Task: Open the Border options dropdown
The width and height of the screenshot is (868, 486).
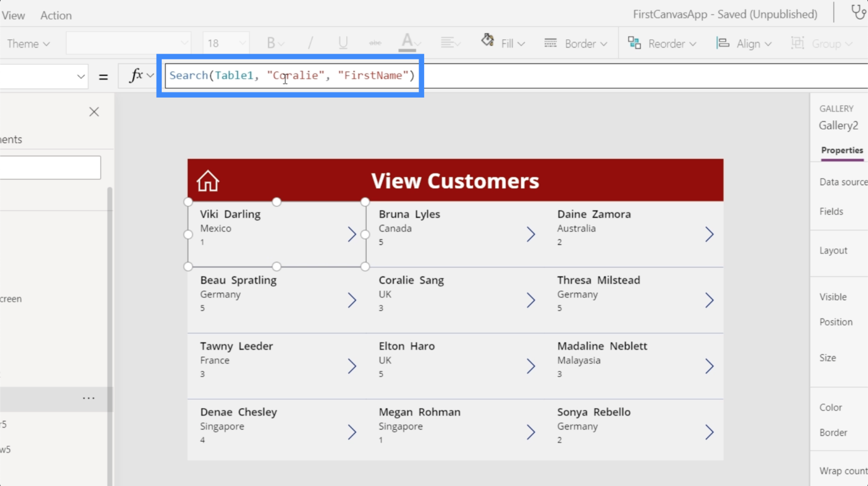Action: tap(576, 43)
